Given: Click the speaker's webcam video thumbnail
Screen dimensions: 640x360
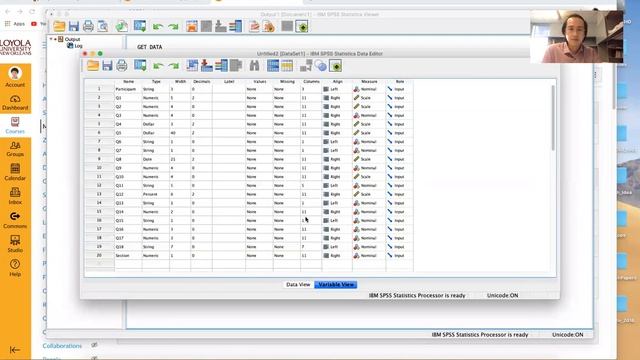Looking at the screenshot, I should click(577, 37).
